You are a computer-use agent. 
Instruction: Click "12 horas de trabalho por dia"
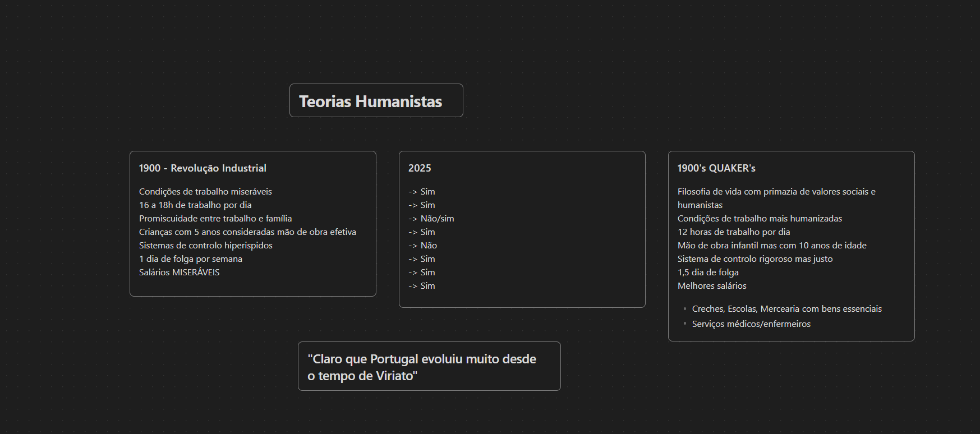734,232
